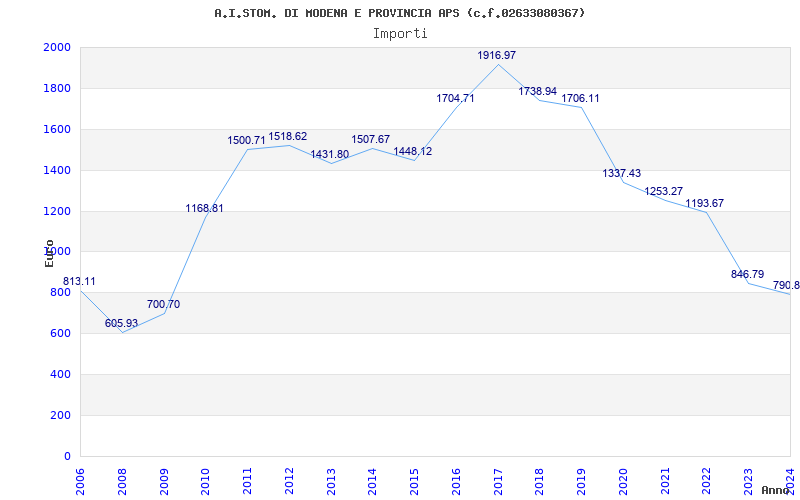The image size is (800, 500).
Task: Select data label 1253.27
Action: pyautogui.click(x=663, y=191)
